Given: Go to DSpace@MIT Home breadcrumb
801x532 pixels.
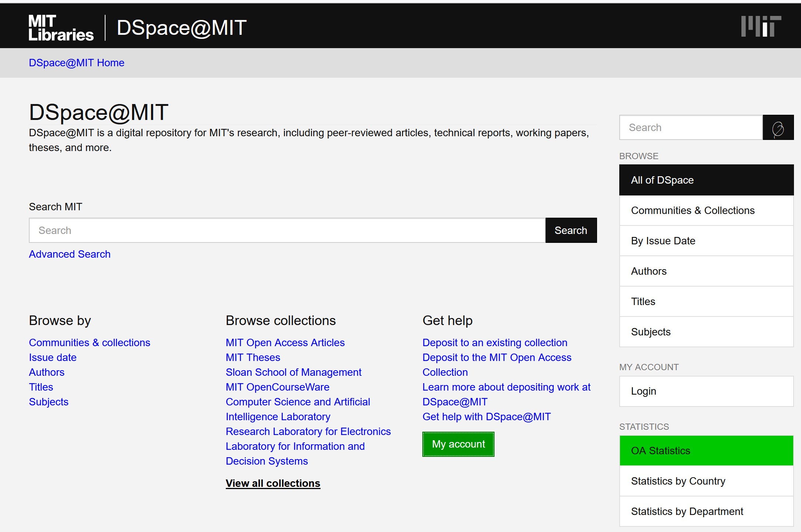Looking at the screenshot, I should coord(77,63).
